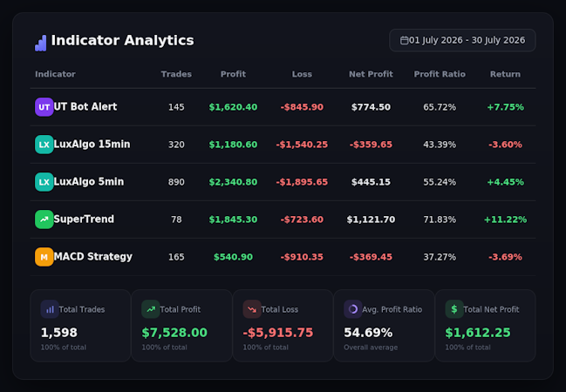Sort by the Trades column header
The image size is (566, 392).
[x=176, y=74]
